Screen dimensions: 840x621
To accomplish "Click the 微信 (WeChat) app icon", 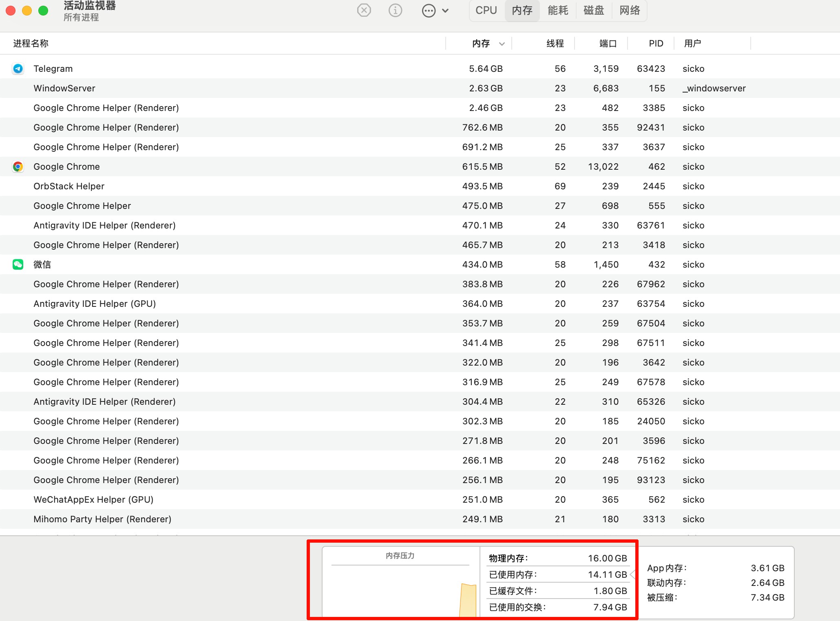I will pos(18,264).
